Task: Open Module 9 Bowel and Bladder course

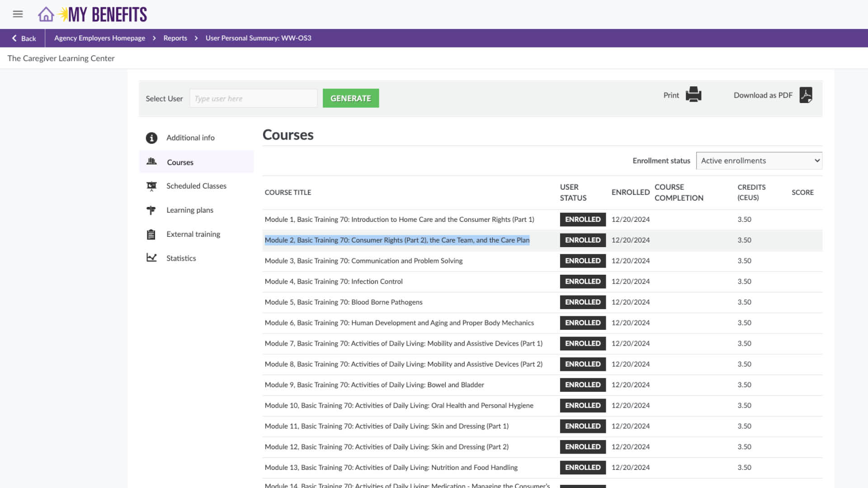Action: (x=374, y=385)
